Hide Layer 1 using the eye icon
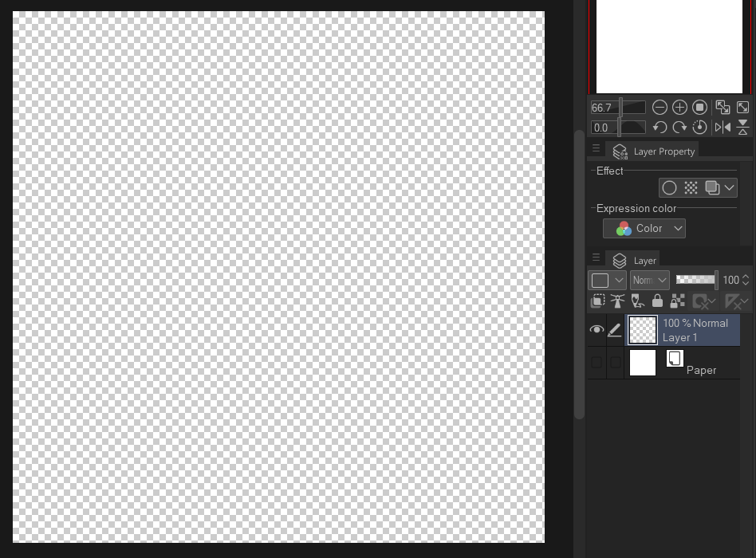756x558 pixels. click(x=597, y=330)
